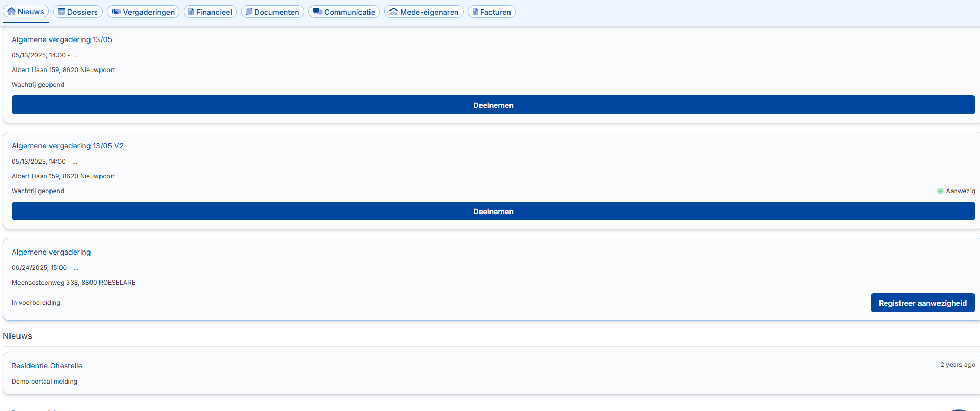Click Wachtrij geopend in 13/05 V2 card
980x411 pixels.
coord(38,191)
